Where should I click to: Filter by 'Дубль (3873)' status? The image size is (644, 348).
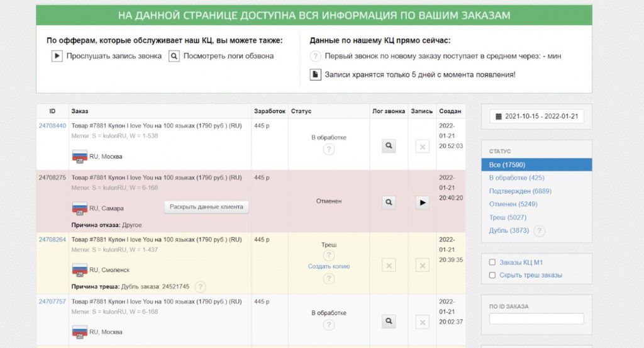[509, 230]
